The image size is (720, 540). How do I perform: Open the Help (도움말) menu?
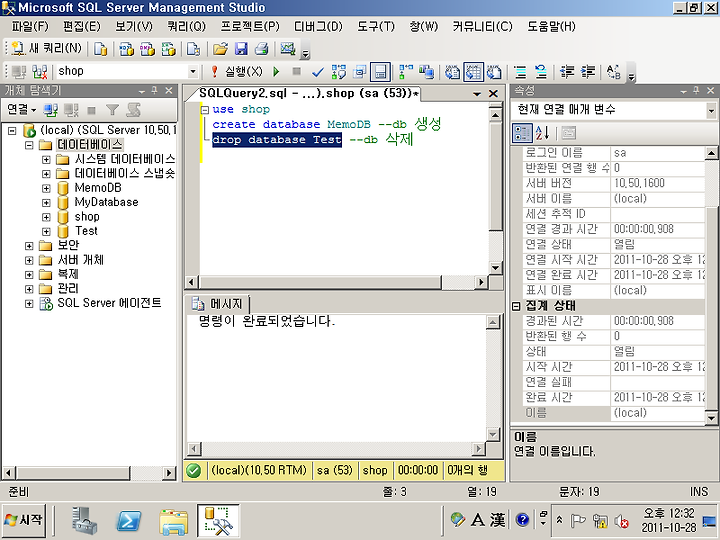551,26
